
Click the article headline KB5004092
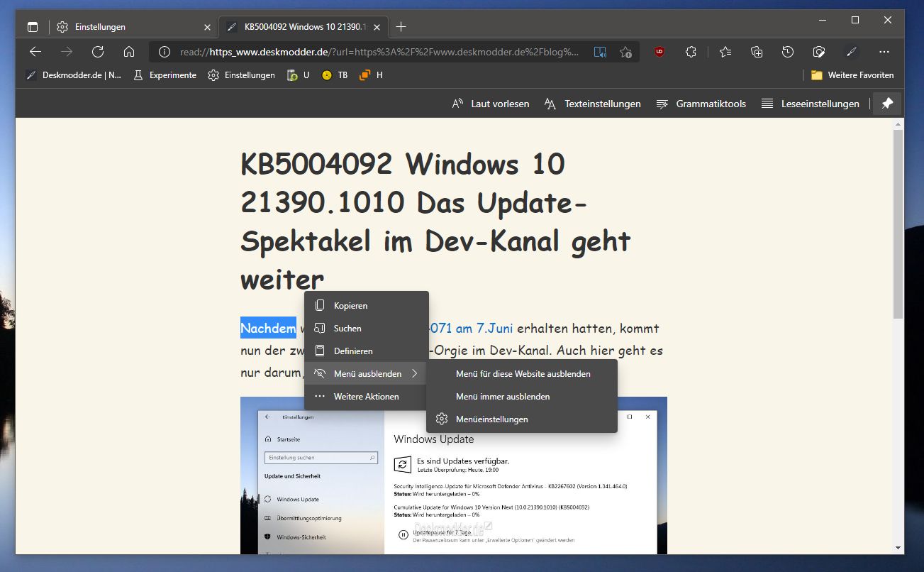435,222
